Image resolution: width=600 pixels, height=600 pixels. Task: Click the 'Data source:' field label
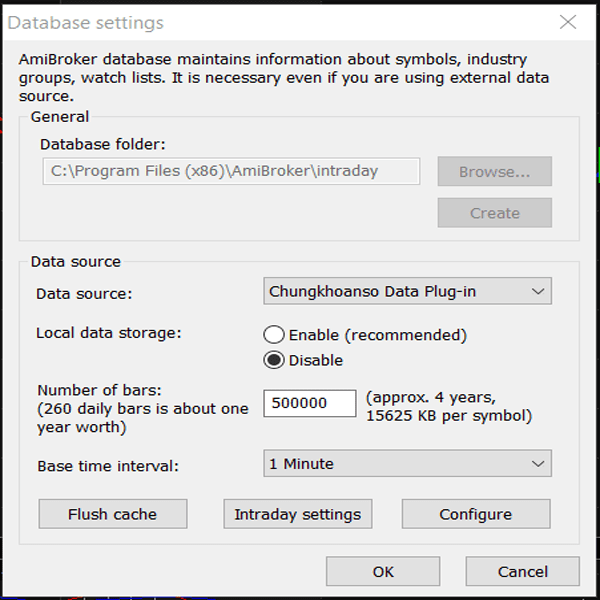tap(84, 294)
